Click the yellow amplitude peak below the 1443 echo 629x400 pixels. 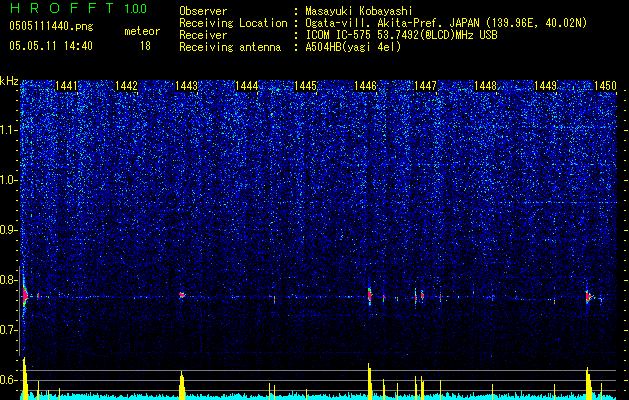[182, 384]
